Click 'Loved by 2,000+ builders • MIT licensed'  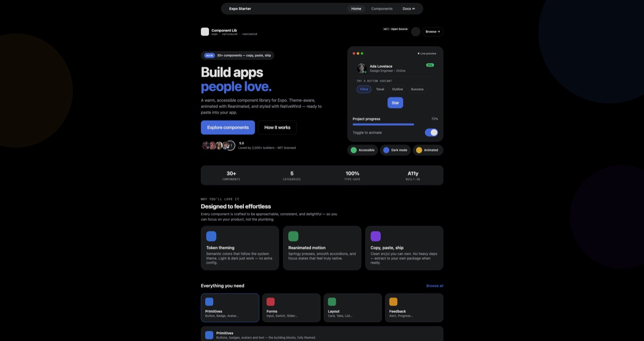click(267, 148)
